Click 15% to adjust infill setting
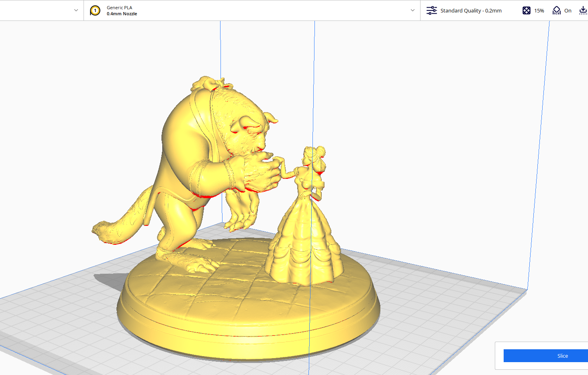588x375 pixels. [x=539, y=10]
